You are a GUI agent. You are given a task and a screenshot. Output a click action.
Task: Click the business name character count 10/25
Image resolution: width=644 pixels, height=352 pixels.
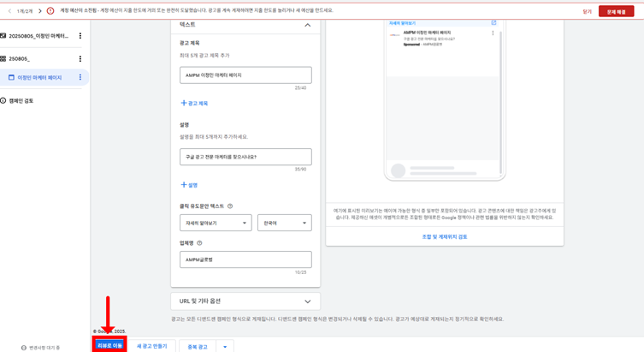tap(300, 272)
